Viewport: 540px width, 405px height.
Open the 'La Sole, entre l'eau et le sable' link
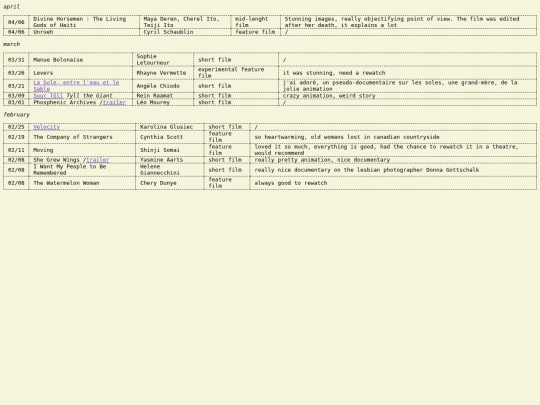(x=76, y=86)
